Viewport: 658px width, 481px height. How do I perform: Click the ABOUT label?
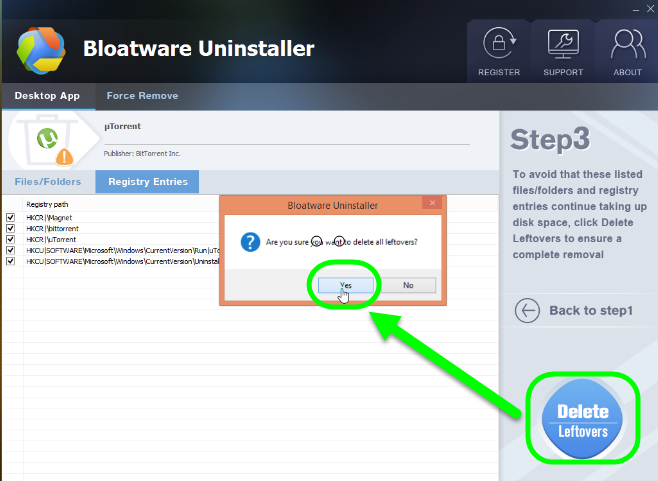628,72
